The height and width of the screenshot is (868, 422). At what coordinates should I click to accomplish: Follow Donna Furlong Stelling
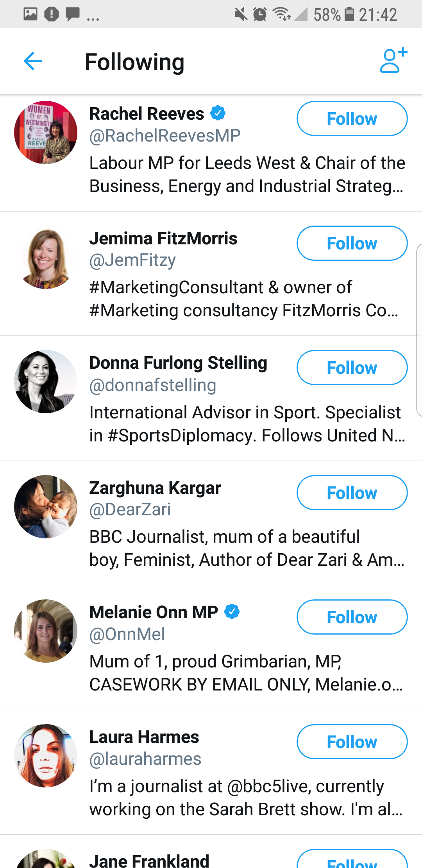(352, 368)
